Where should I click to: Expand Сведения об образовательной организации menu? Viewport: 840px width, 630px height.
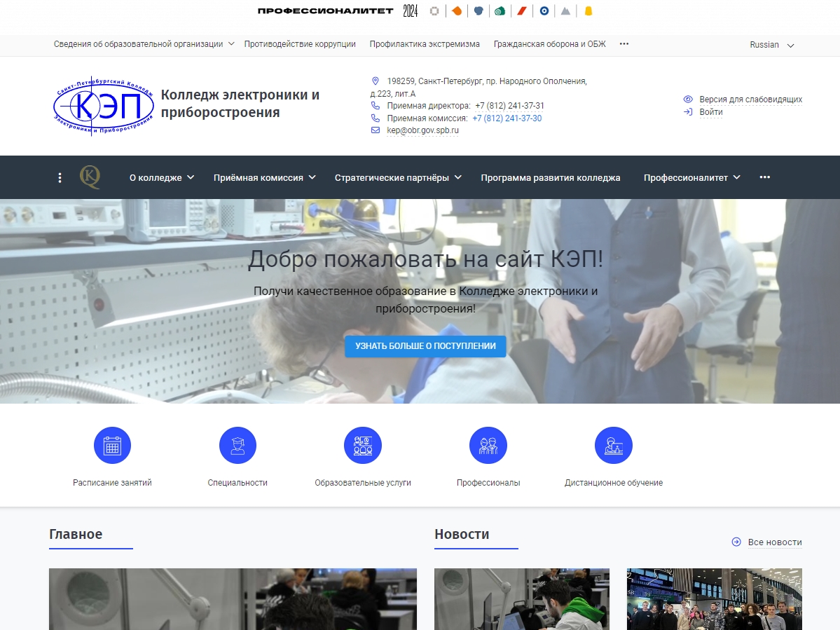(x=144, y=44)
